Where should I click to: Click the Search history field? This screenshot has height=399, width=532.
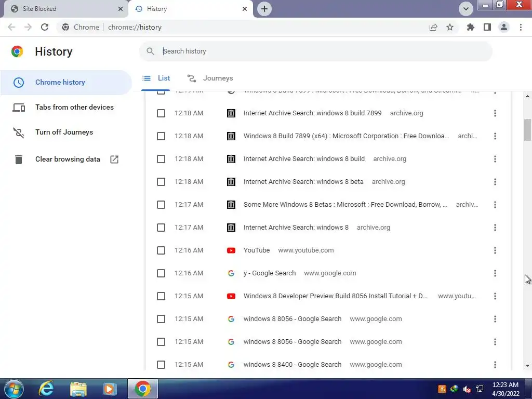pos(315,51)
